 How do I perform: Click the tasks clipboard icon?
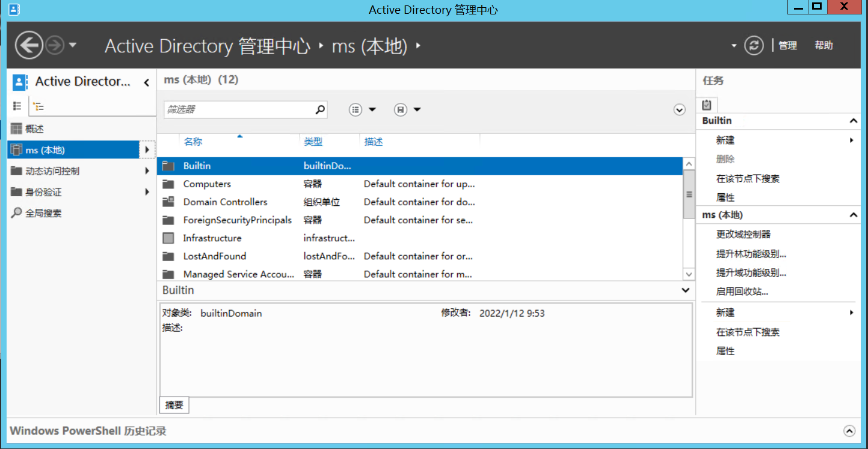click(707, 105)
